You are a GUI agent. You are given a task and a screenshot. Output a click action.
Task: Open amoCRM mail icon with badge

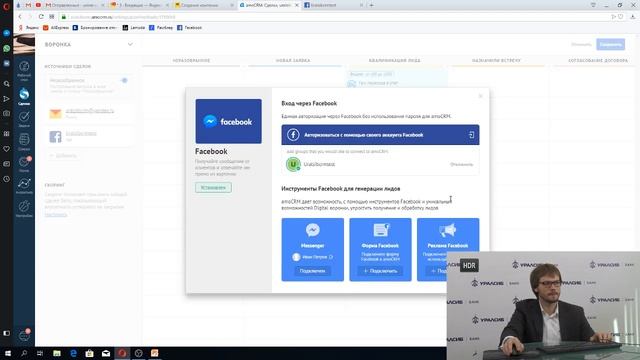(24, 162)
